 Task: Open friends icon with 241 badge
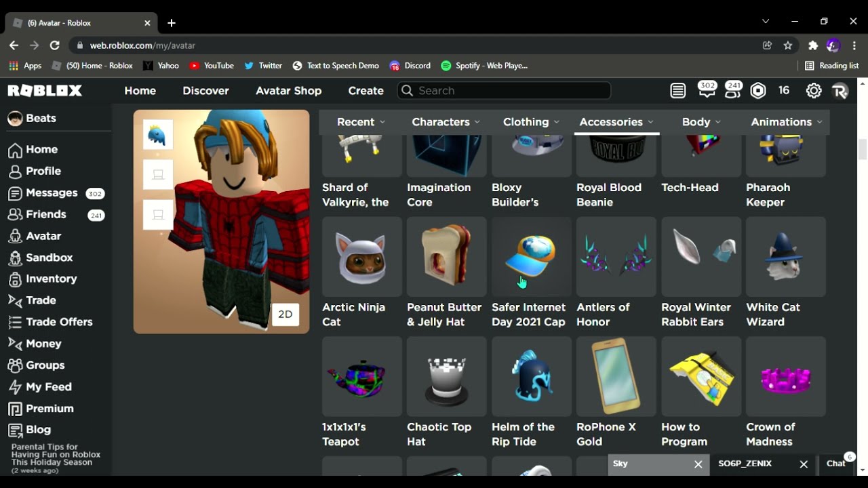(x=733, y=90)
